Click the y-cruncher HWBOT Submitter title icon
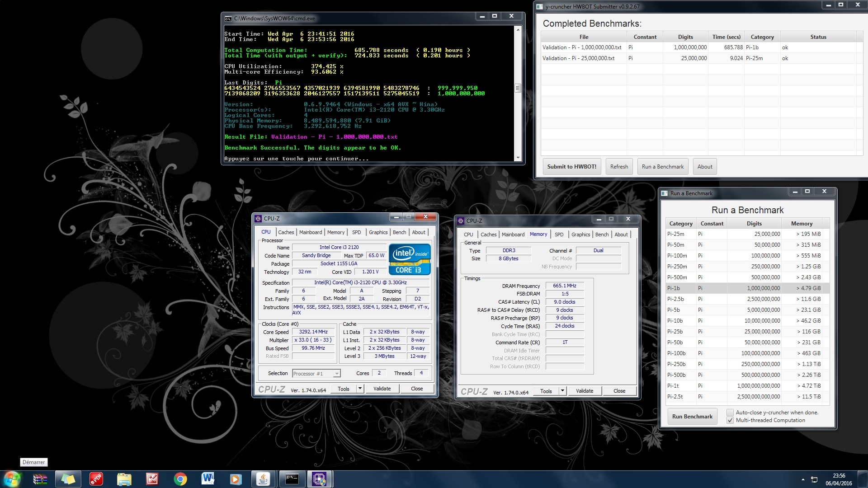Viewport: 868px width, 488px height. [539, 6]
